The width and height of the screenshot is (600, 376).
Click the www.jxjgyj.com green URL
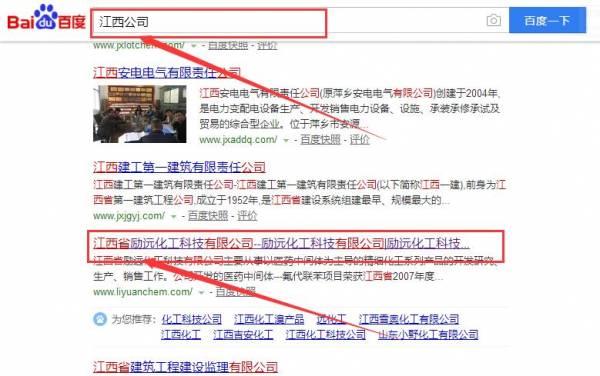click(129, 216)
